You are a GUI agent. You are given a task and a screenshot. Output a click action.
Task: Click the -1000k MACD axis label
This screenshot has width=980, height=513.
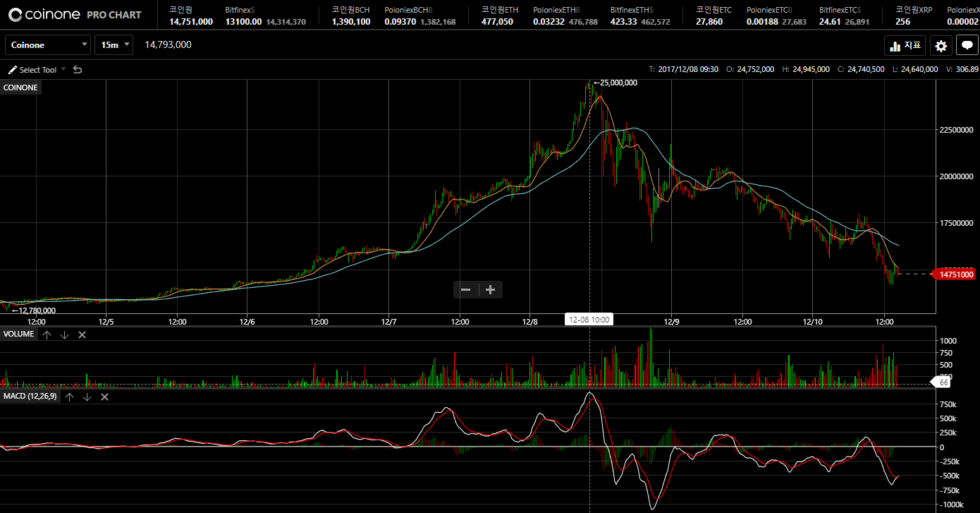tap(952, 505)
